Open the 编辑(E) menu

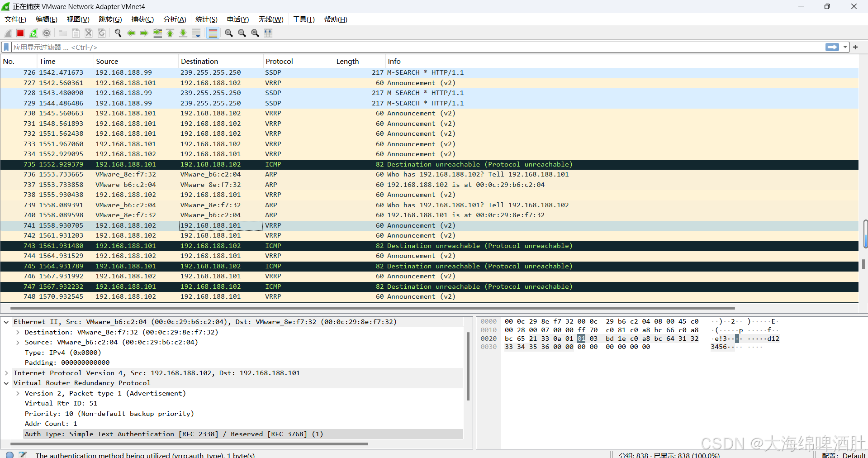pyautogui.click(x=47, y=19)
